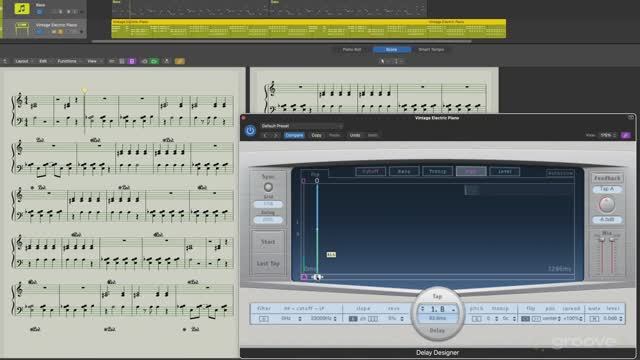Click the purple link icon in plugin header

click(x=626, y=135)
